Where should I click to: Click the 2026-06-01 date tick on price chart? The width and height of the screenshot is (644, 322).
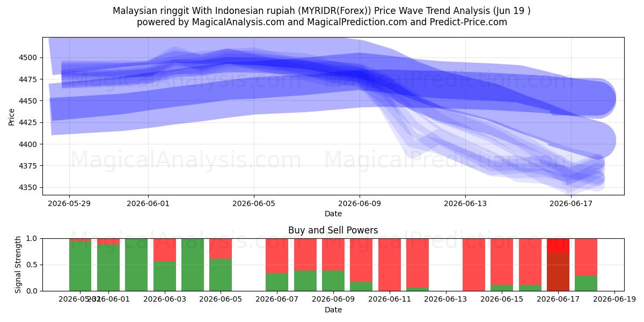point(148,203)
